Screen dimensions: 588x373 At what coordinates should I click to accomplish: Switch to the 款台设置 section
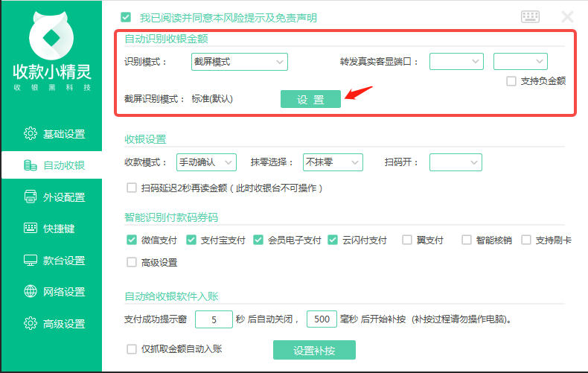pyautogui.click(x=52, y=261)
